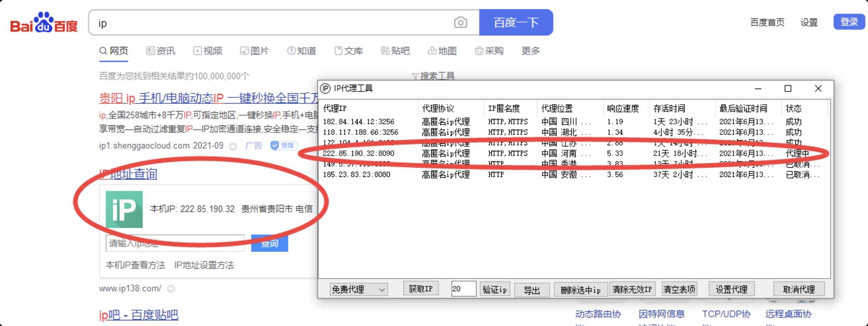This screenshot has width=868, height=326.
Task: Click the 百度一下 search button
Action: [x=516, y=22]
